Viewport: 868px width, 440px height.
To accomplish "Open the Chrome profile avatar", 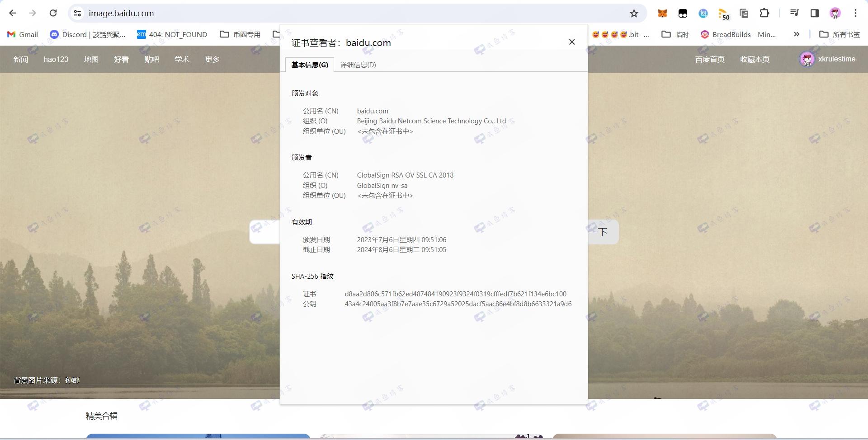I will tap(835, 13).
